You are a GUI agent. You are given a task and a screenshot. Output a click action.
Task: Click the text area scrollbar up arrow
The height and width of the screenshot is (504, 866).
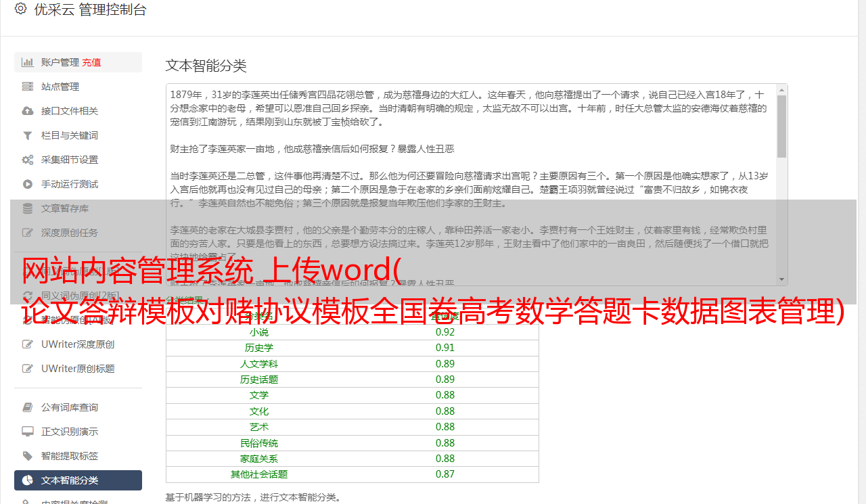pos(781,89)
